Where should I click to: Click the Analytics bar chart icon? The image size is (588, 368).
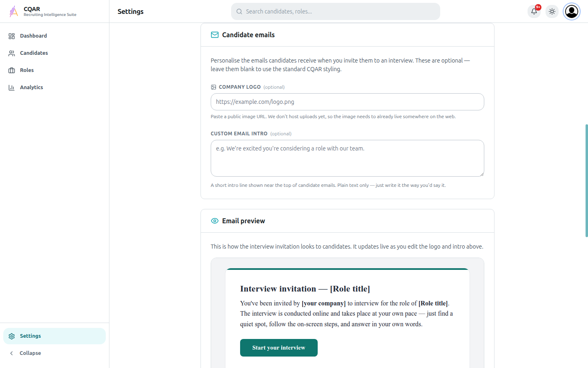coord(11,88)
